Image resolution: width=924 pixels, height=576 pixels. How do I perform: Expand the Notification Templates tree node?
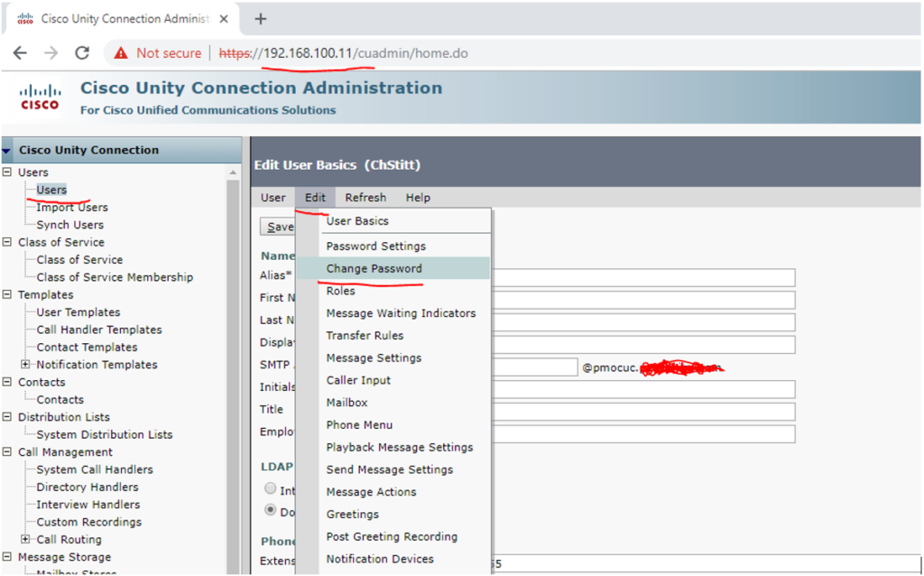[26, 364]
